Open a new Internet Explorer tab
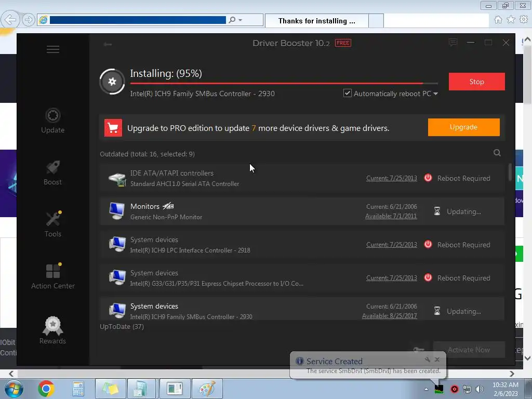Image resolution: width=532 pixels, height=399 pixels. (x=376, y=21)
